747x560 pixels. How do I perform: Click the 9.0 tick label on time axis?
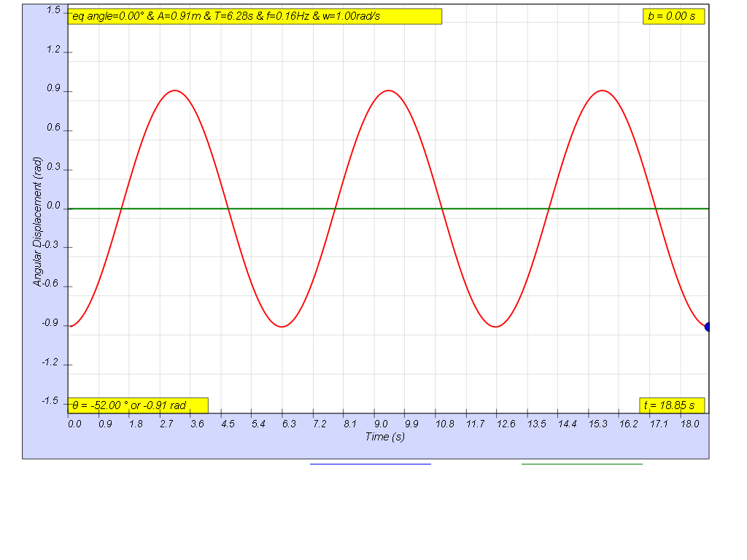[x=381, y=424]
